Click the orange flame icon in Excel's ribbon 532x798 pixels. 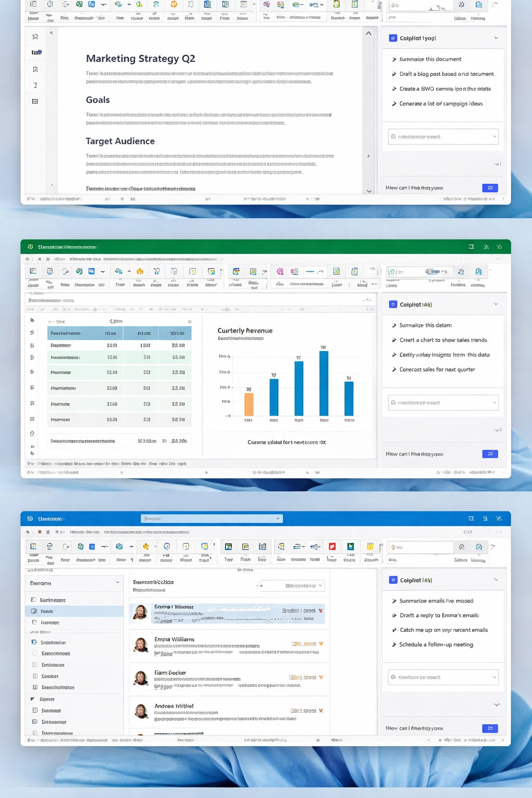[139, 271]
